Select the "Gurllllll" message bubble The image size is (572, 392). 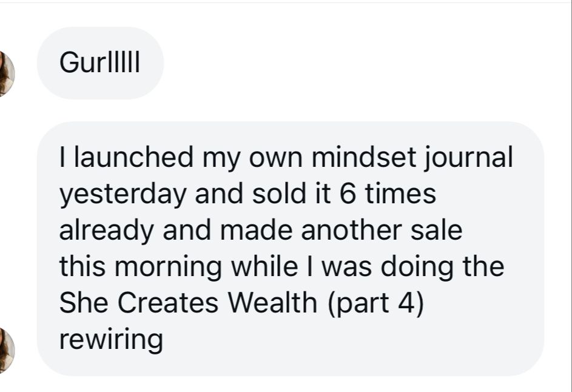click(100, 63)
